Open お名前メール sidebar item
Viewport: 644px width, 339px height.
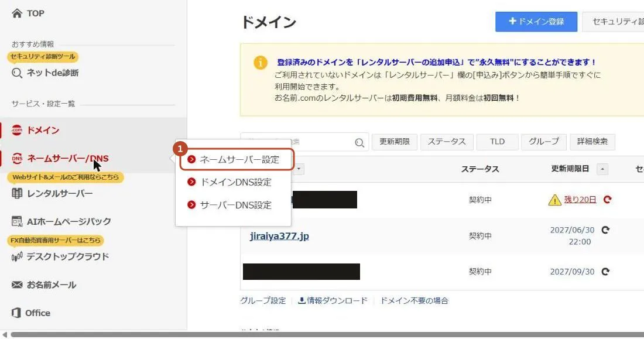point(52,285)
